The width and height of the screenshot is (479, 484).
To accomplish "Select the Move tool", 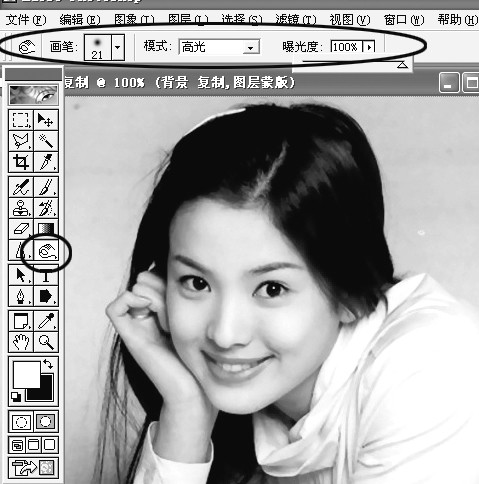I will (x=46, y=120).
